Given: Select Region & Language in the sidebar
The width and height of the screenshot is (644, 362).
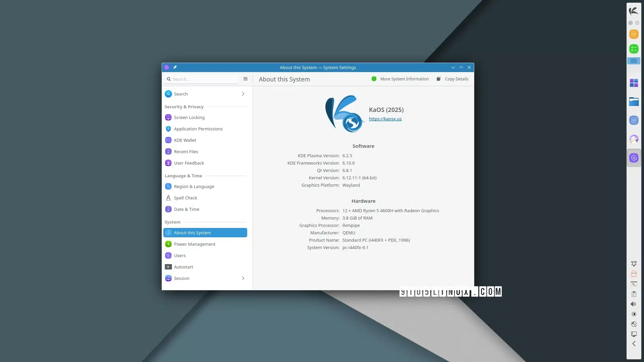Looking at the screenshot, I should point(194,186).
